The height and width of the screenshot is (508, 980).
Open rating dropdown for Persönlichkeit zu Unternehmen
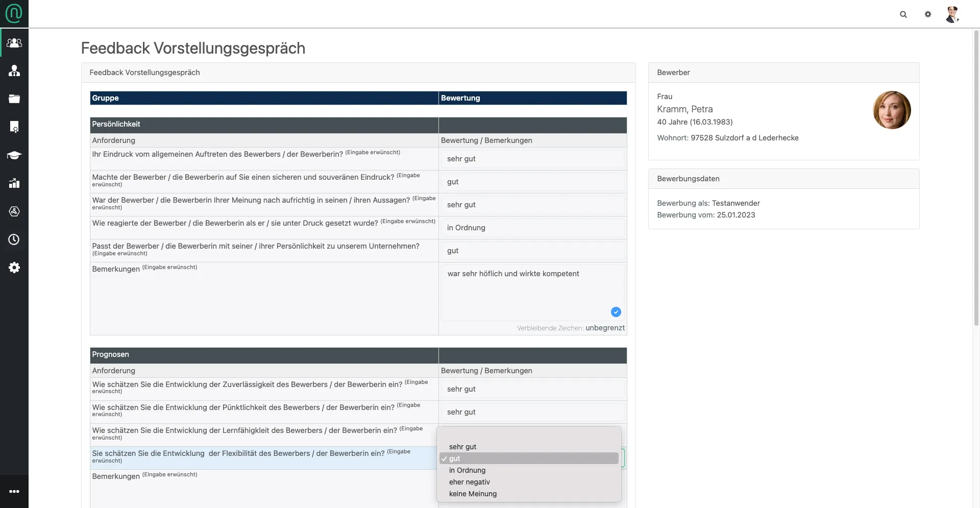tap(532, 251)
